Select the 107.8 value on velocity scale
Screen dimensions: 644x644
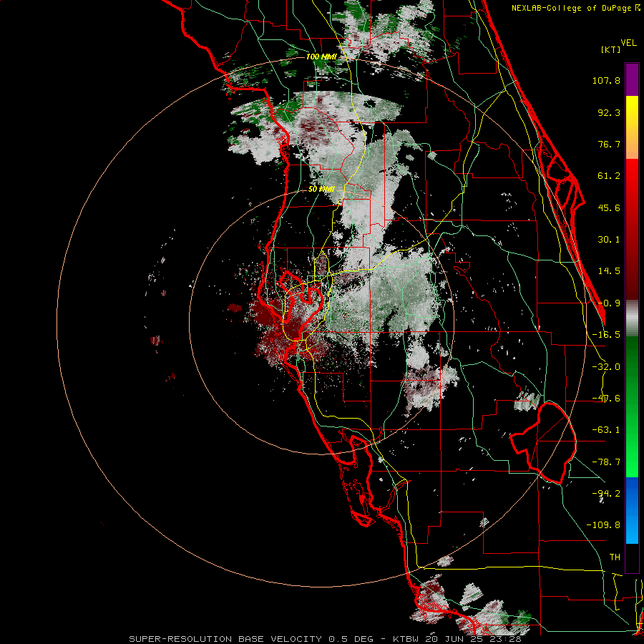(606, 80)
